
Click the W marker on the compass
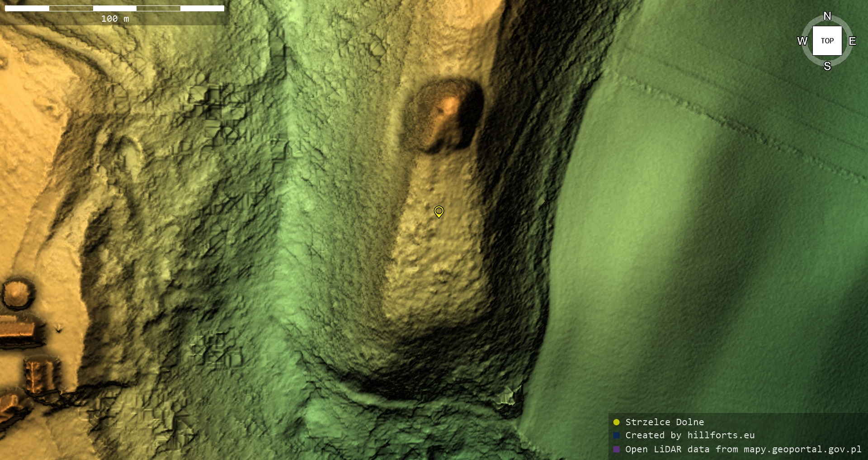[x=802, y=41]
